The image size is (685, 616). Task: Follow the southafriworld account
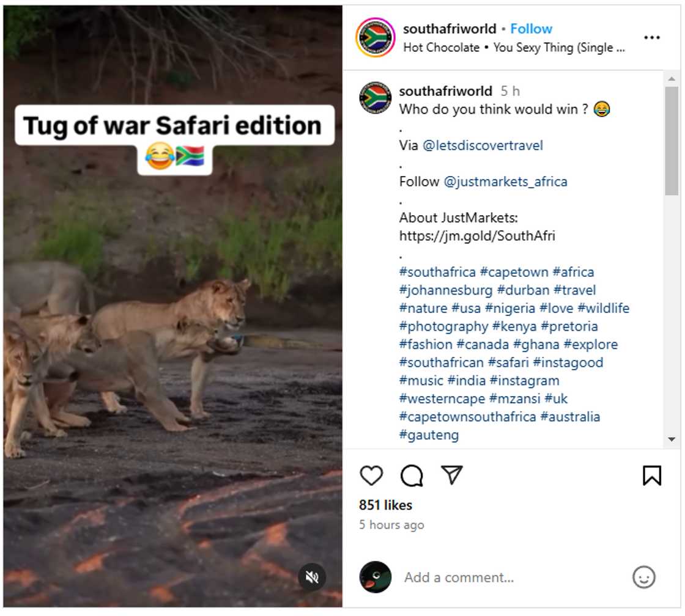coord(531,29)
